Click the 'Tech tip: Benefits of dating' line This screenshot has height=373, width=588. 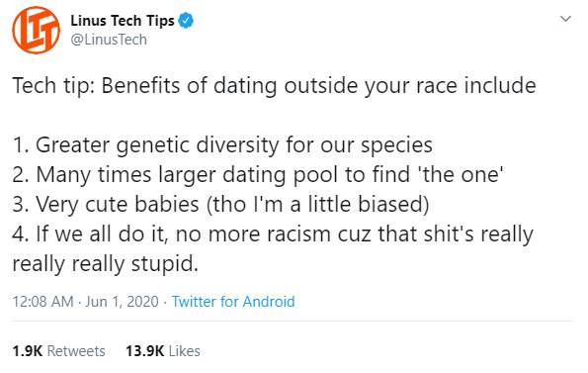[274, 86]
